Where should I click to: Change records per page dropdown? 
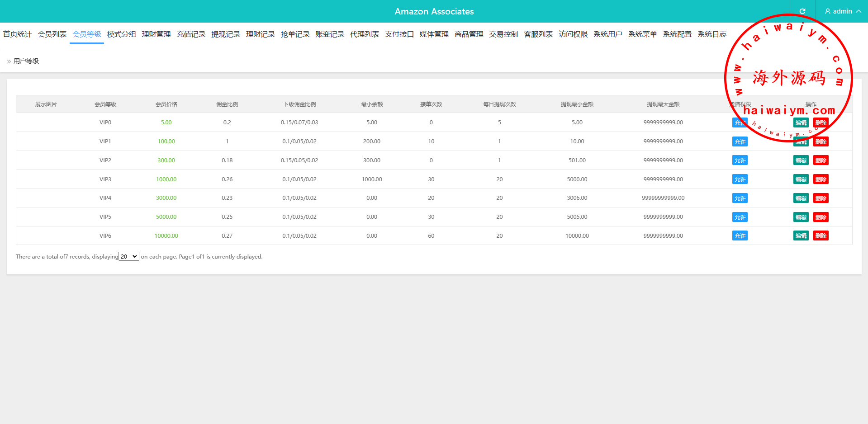pyautogui.click(x=129, y=256)
